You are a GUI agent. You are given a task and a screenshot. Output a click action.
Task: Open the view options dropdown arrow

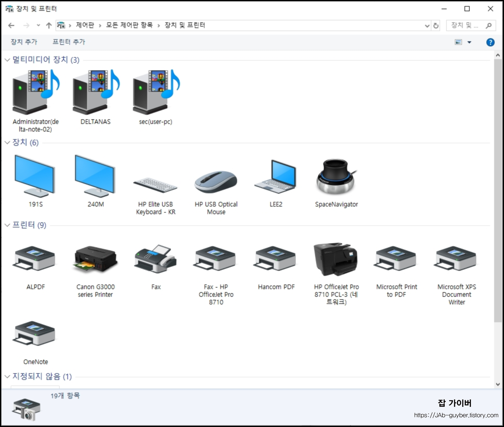pos(470,42)
